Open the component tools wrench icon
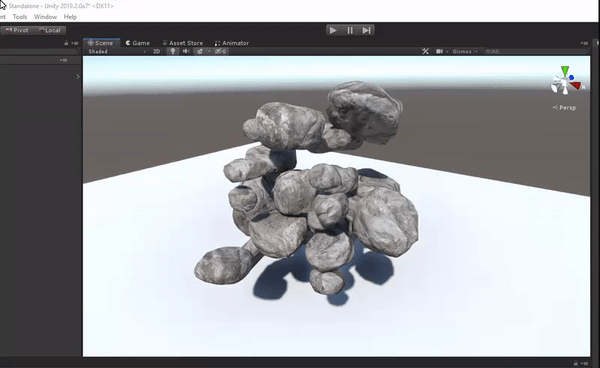The width and height of the screenshot is (600, 368). (x=425, y=51)
